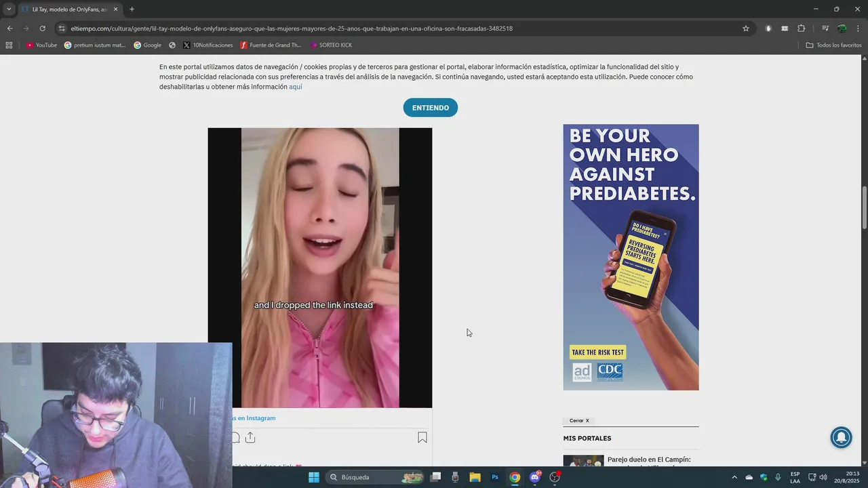Expand the tab search dropdown arrow
Image resolution: width=868 pixels, height=488 pixels.
9,9
